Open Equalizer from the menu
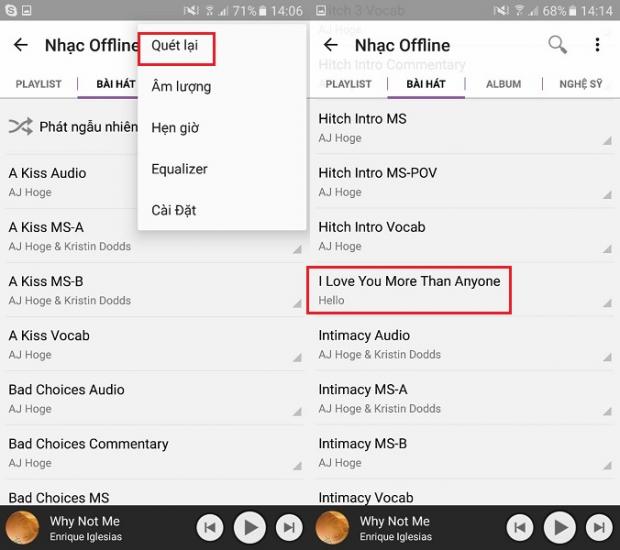 180,169
